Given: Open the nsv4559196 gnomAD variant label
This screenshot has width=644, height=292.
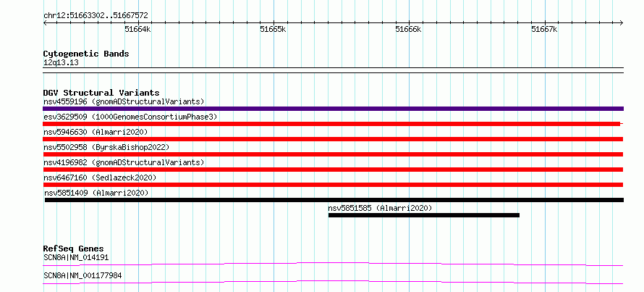Looking at the screenshot, I should point(124,101).
